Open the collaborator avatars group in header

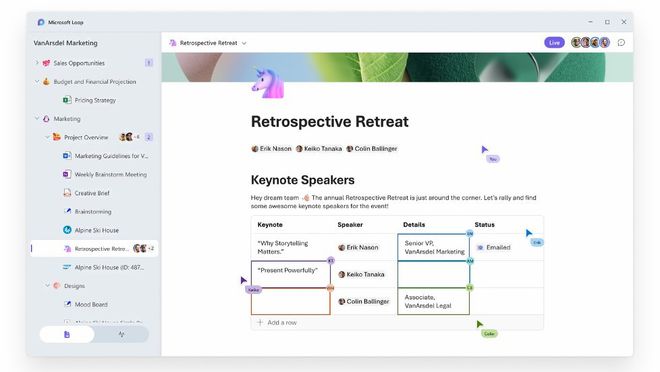click(x=590, y=43)
